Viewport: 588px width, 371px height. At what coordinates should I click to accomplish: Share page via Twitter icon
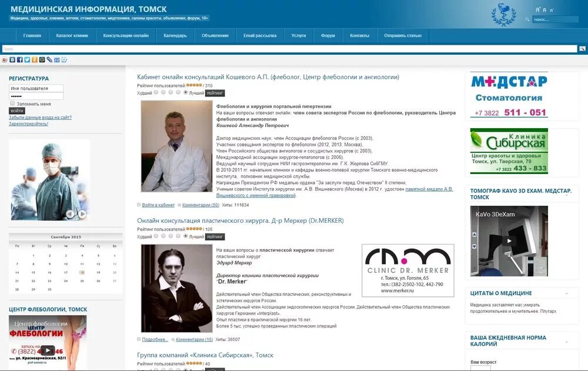[28, 59]
